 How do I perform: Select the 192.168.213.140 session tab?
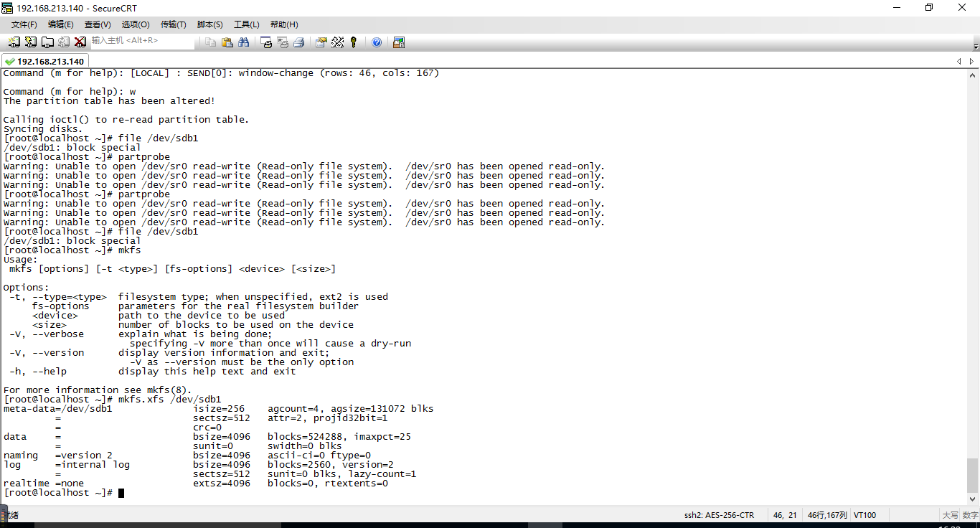(45, 62)
